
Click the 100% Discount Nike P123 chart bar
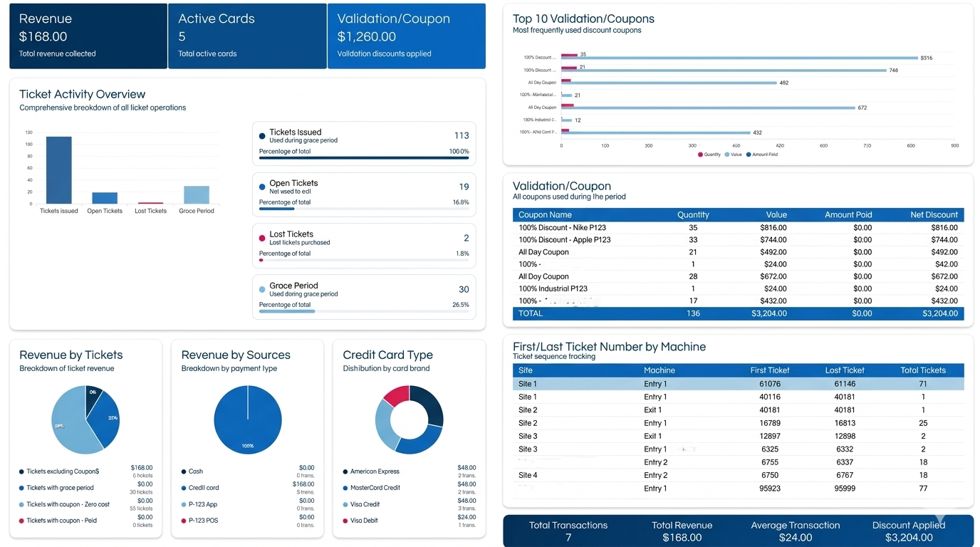coord(741,58)
